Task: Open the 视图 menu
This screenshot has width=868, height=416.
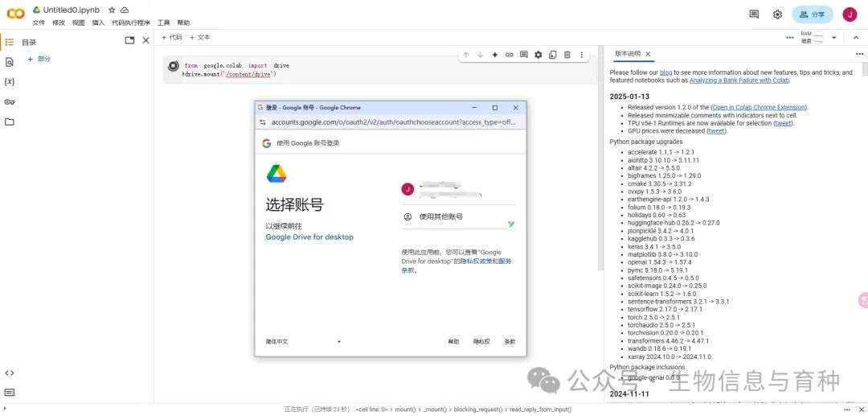Action: [79, 23]
